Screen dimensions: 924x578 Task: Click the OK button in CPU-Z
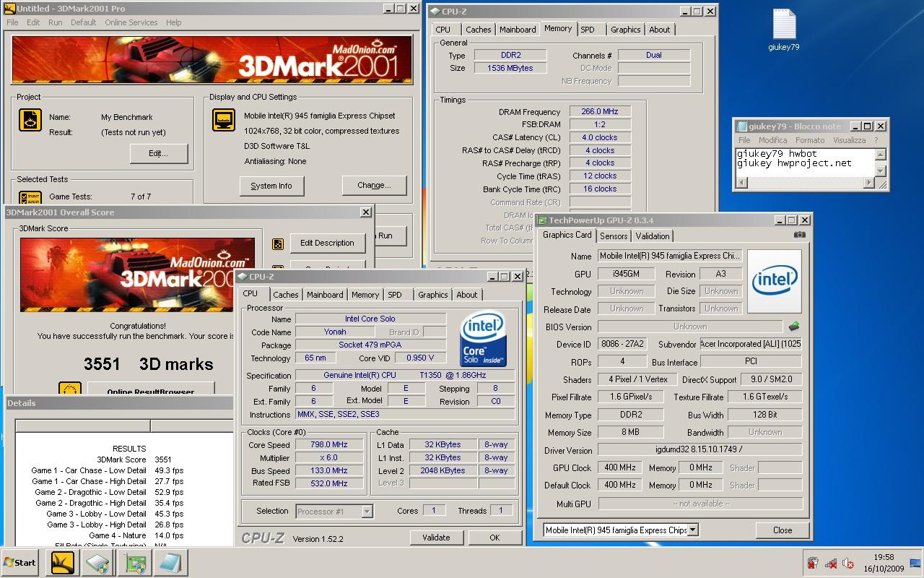(x=494, y=538)
